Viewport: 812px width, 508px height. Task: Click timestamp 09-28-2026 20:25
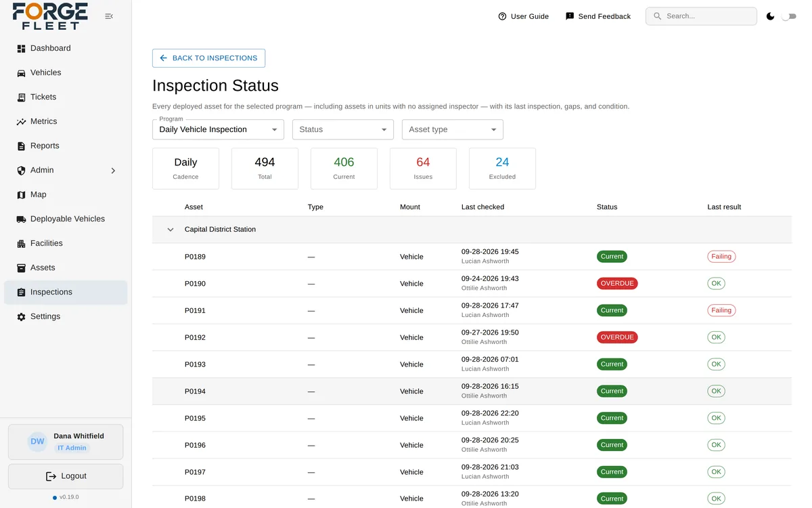(490, 440)
